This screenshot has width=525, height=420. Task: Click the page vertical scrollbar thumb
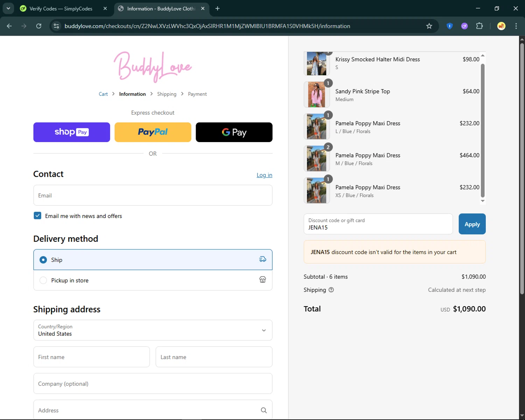(522, 168)
